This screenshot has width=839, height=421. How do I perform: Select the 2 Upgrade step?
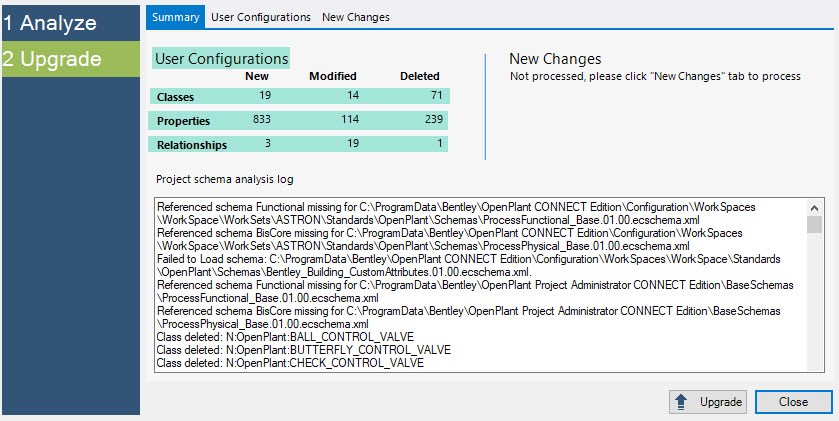point(71,59)
